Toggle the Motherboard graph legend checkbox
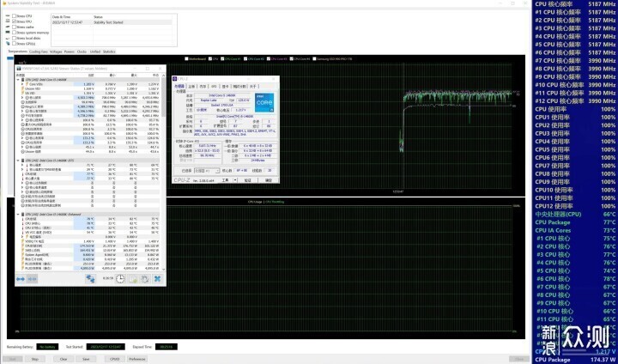The height and width of the screenshot is (364, 618). pos(187,58)
